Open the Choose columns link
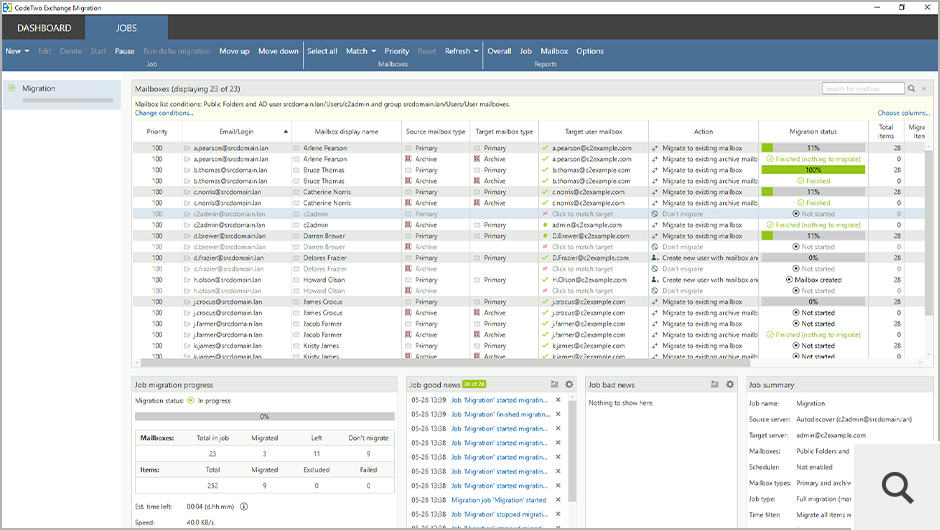 click(902, 113)
